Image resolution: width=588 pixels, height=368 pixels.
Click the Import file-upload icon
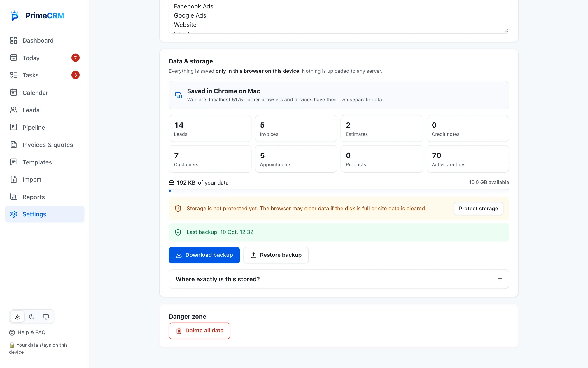point(14,179)
